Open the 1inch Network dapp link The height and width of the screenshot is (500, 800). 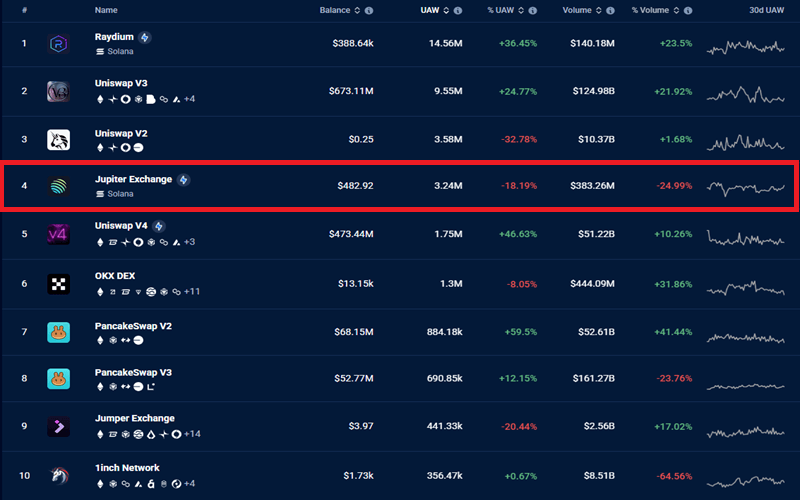point(127,468)
